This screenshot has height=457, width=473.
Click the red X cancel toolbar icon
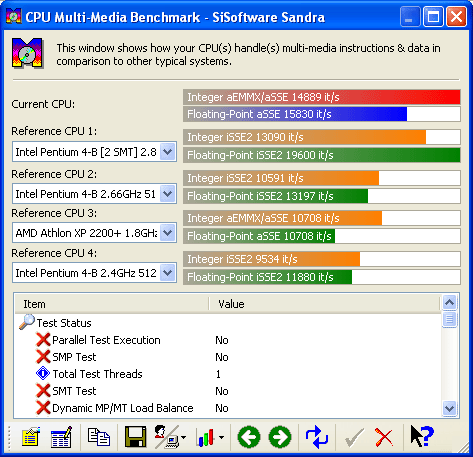click(384, 437)
